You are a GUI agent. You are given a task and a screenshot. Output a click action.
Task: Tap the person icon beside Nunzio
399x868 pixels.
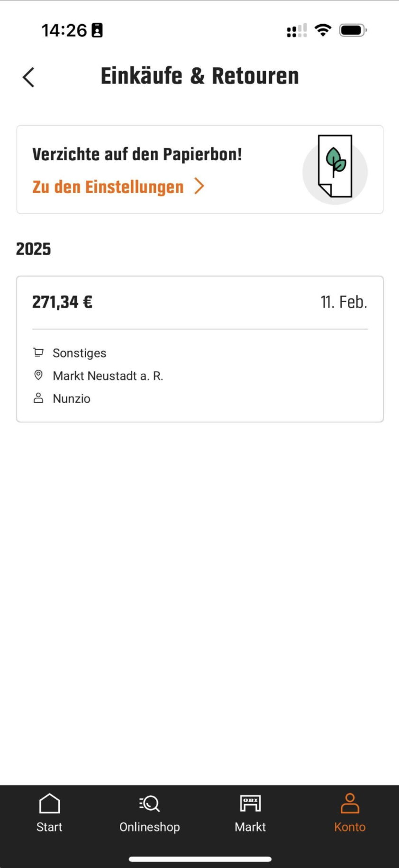coord(38,398)
